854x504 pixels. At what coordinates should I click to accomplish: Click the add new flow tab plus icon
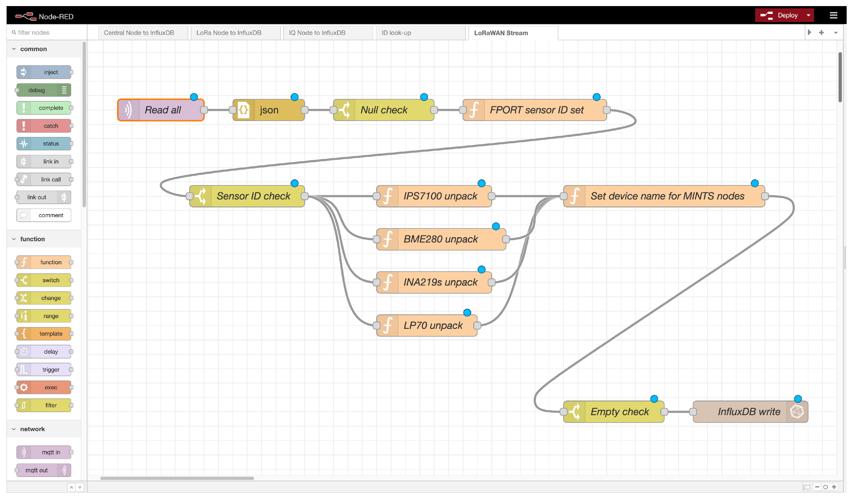point(821,33)
